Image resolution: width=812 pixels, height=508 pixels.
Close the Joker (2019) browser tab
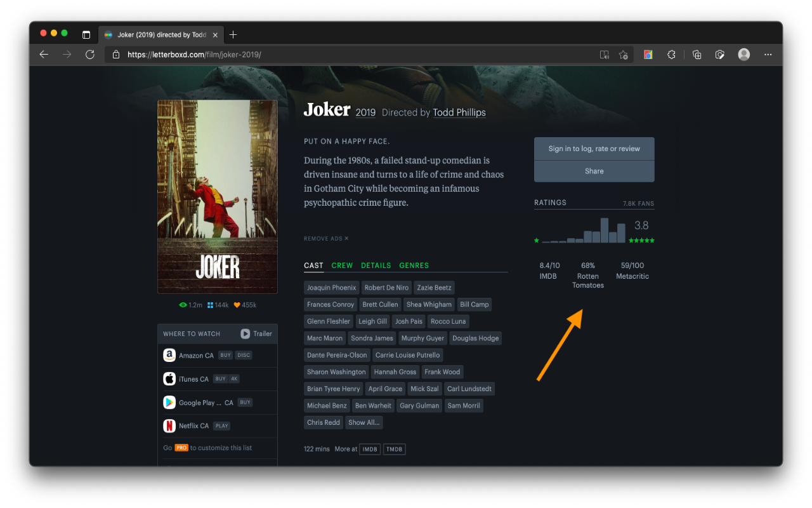(x=216, y=35)
